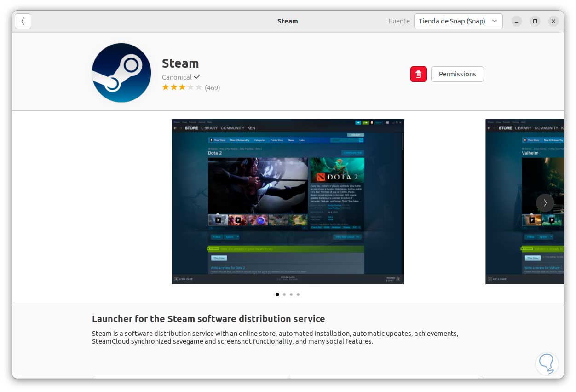Screen dimensions: 576x392
Task: Click the Steam title in header bar
Action: 288,21
